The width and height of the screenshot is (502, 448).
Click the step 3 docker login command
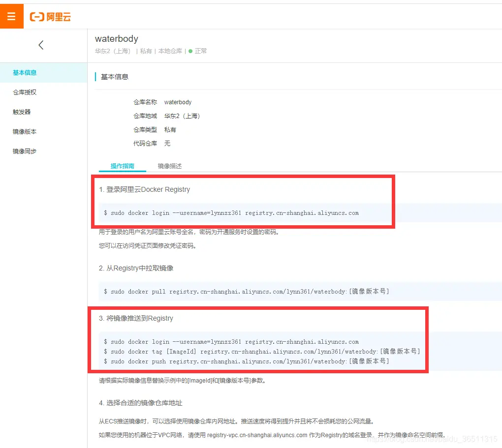point(231,341)
